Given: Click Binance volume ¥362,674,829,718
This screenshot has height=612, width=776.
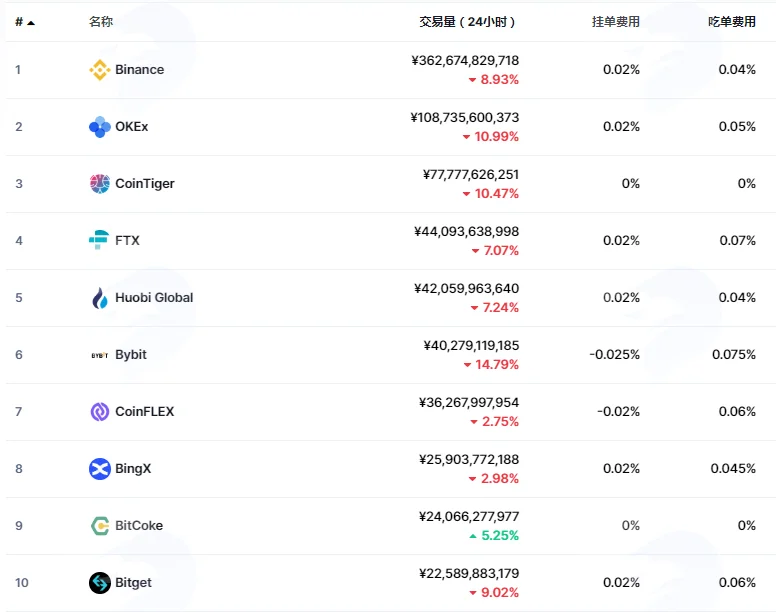Looking at the screenshot, I should click(465, 60).
